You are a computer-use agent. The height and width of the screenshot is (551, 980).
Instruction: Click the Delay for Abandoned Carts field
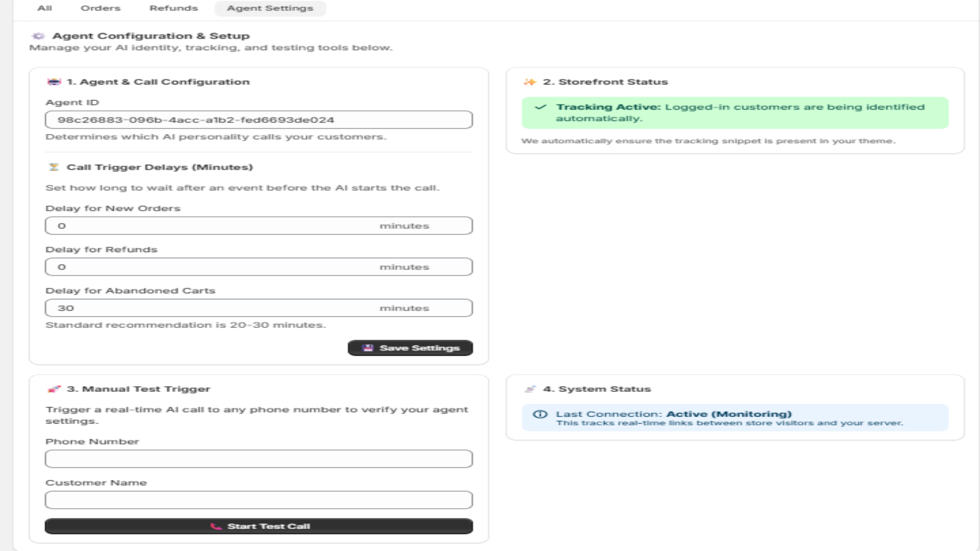point(259,308)
